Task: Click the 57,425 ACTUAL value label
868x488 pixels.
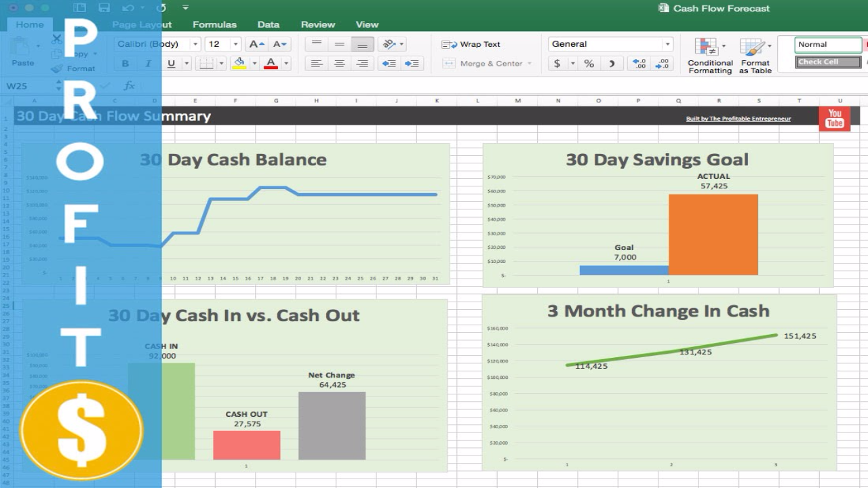Action: pos(714,186)
